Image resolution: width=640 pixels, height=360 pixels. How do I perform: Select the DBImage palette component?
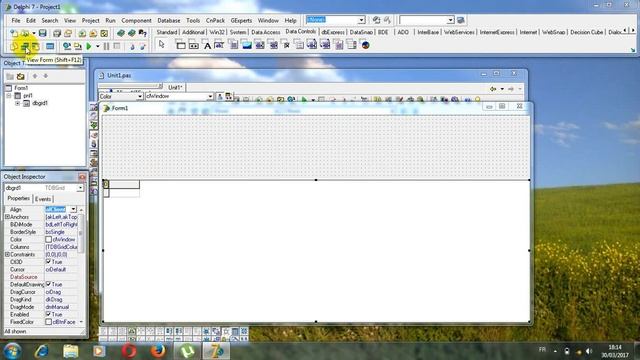[x=247, y=45]
